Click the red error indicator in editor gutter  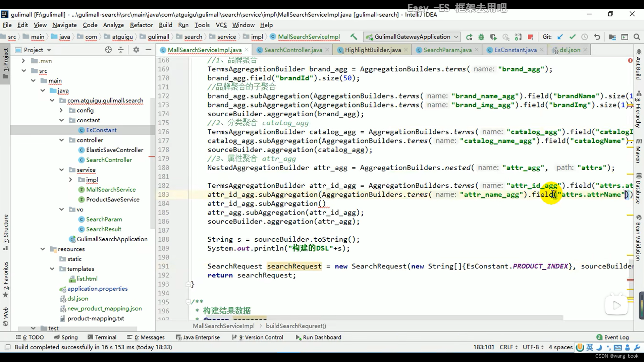(630, 60)
